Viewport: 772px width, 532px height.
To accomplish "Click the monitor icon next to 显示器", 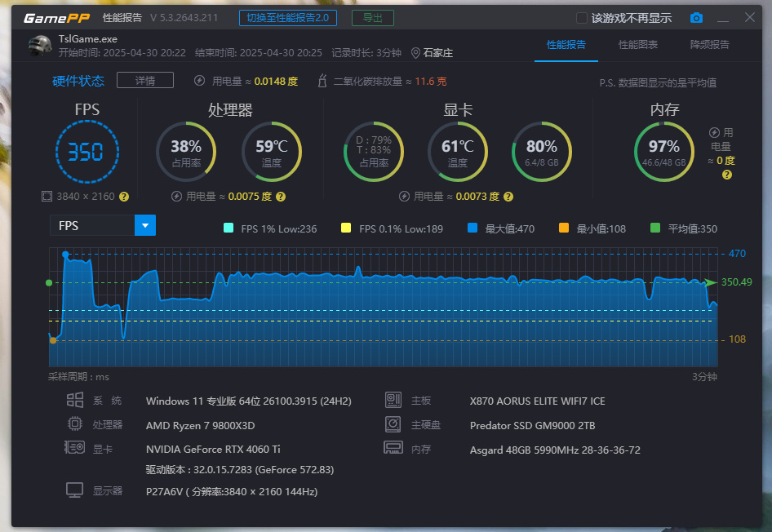I will click(x=75, y=490).
